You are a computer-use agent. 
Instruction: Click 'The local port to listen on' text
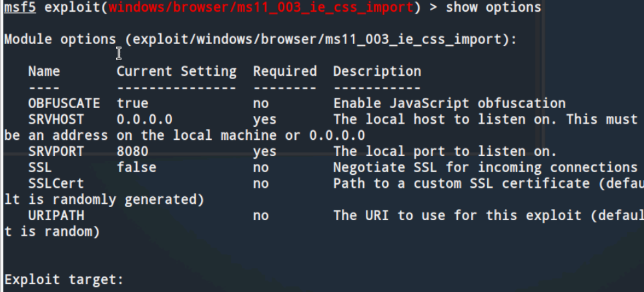click(445, 152)
